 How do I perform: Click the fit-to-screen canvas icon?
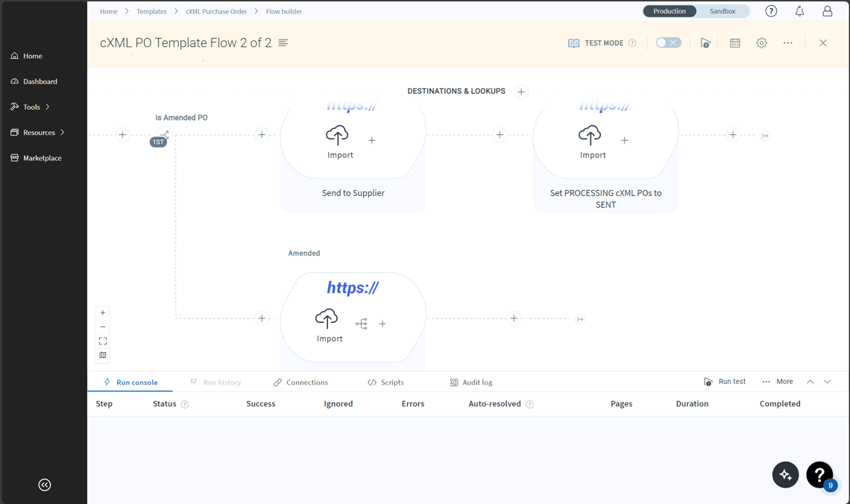[x=103, y=341]
